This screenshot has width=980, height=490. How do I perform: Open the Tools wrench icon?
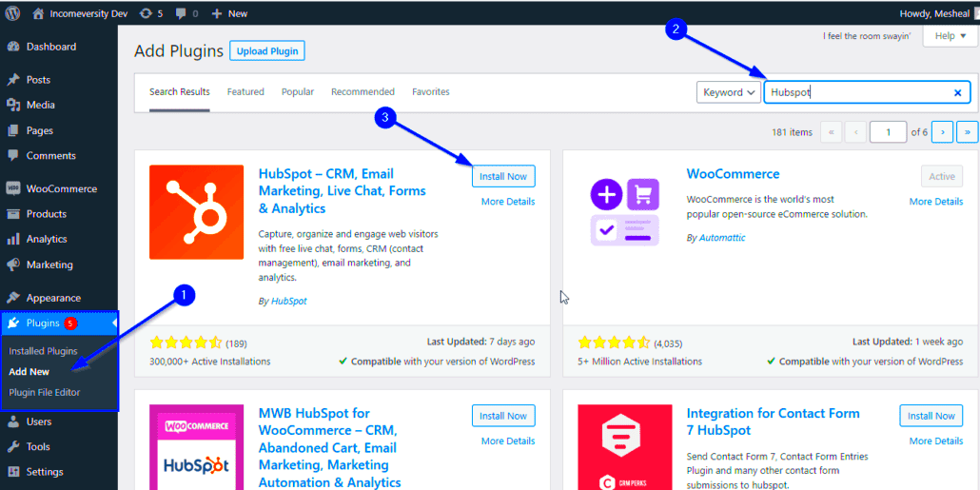coord(13,447)
